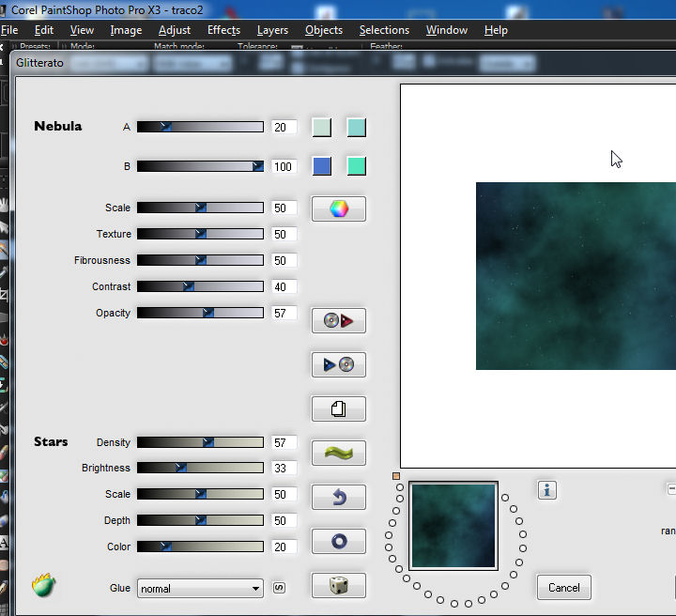Click the small S button beside Glue
The height and width of the screenshot is (616, 676).
pyautogui.click(x=279, y=588)
